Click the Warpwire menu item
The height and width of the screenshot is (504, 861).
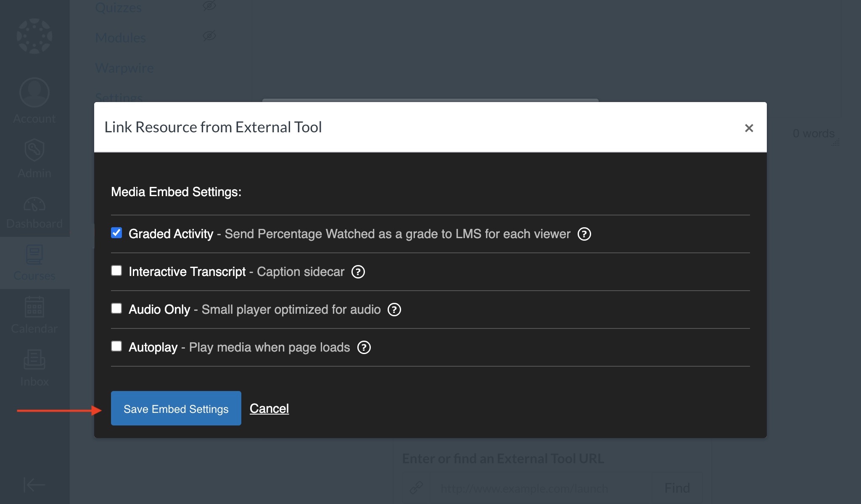click(124, 67)
